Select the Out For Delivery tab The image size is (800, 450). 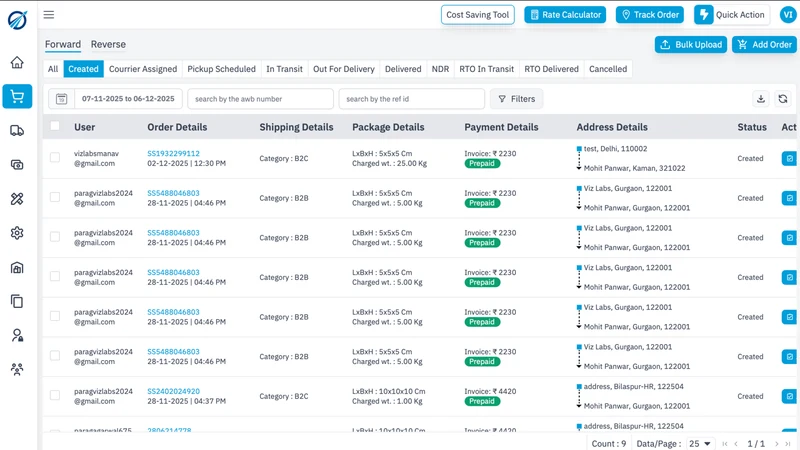click(x=344, y=69)
